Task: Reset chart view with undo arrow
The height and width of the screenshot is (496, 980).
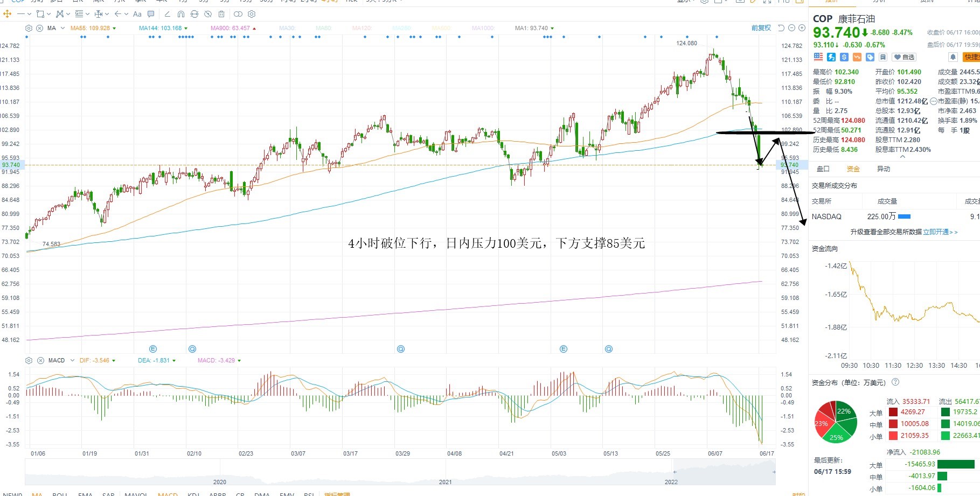Action: pos(781,28)
